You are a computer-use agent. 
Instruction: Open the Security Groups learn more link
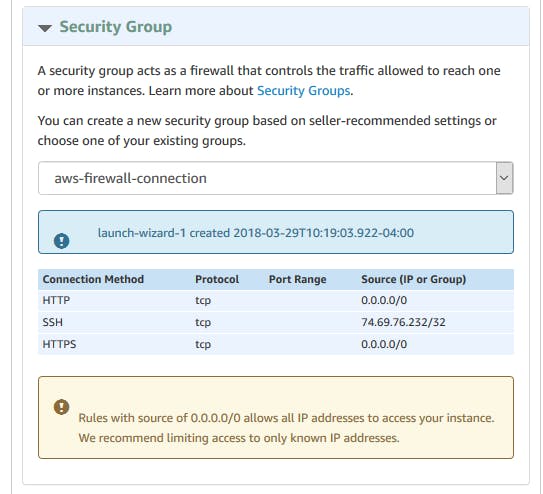pyautogui.click(x=304, y=91)
